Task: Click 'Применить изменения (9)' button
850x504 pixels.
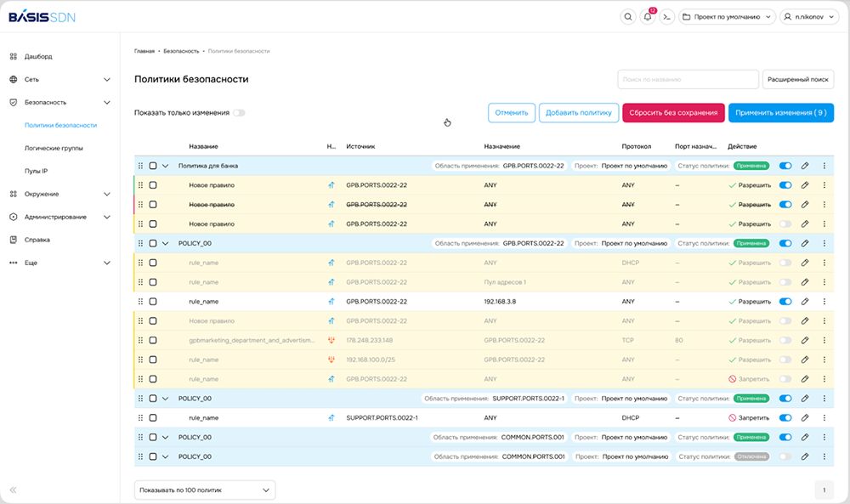Action: click(780, 112)
